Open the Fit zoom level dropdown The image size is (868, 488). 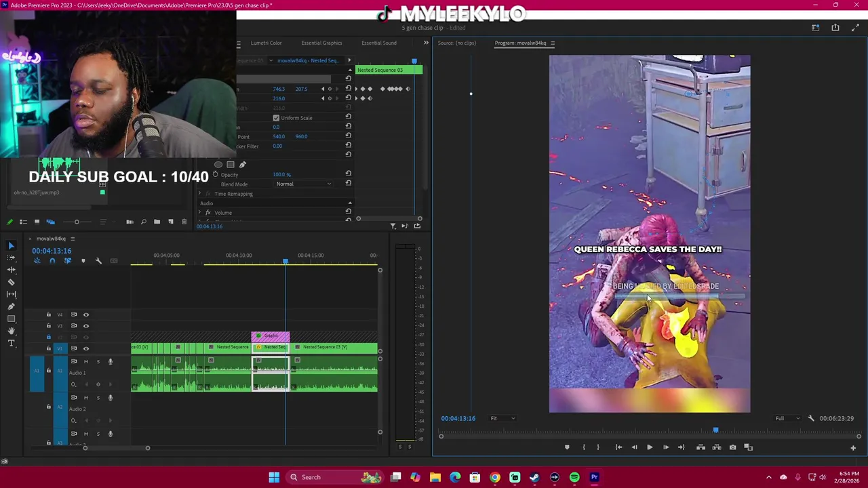pos(502,418)
